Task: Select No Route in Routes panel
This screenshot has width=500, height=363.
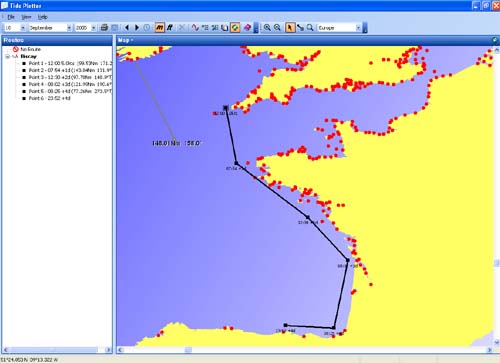Action: coord(30,49)
